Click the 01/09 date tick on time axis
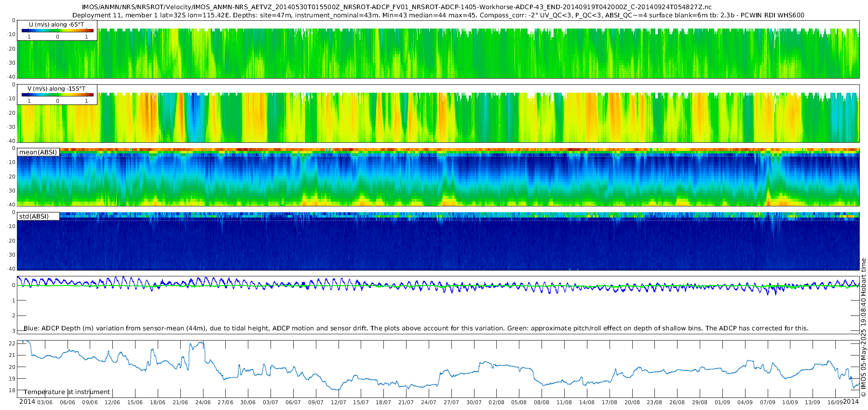The image size is (868, 410). tap(722, 402)
